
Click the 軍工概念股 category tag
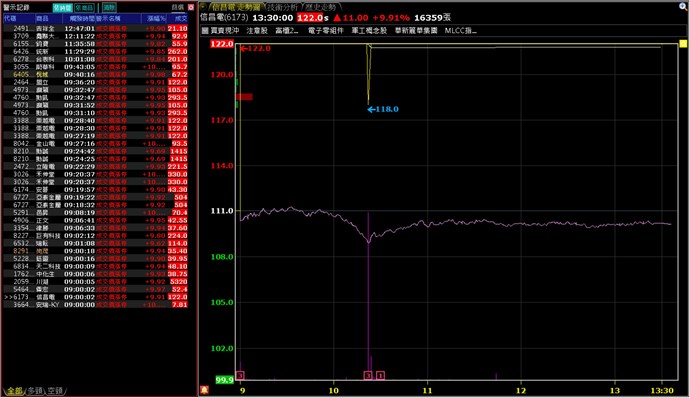coord(369,30)
